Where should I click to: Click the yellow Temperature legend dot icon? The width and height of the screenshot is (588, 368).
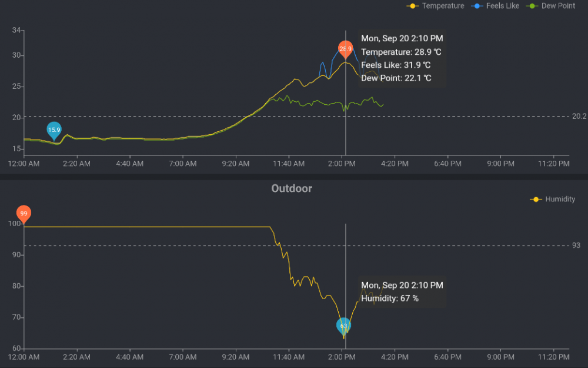pyautogui.click(x=413, y=6)
